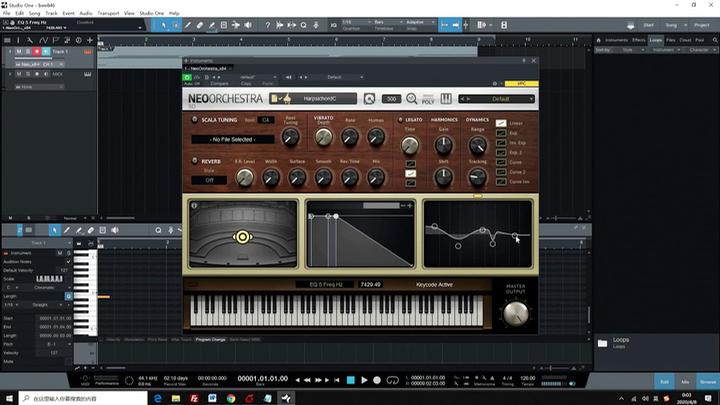The width and height of the screenshot is (720, 405).
Task: Click the NeoOrchestra keyboard icon
Action: 446,99
